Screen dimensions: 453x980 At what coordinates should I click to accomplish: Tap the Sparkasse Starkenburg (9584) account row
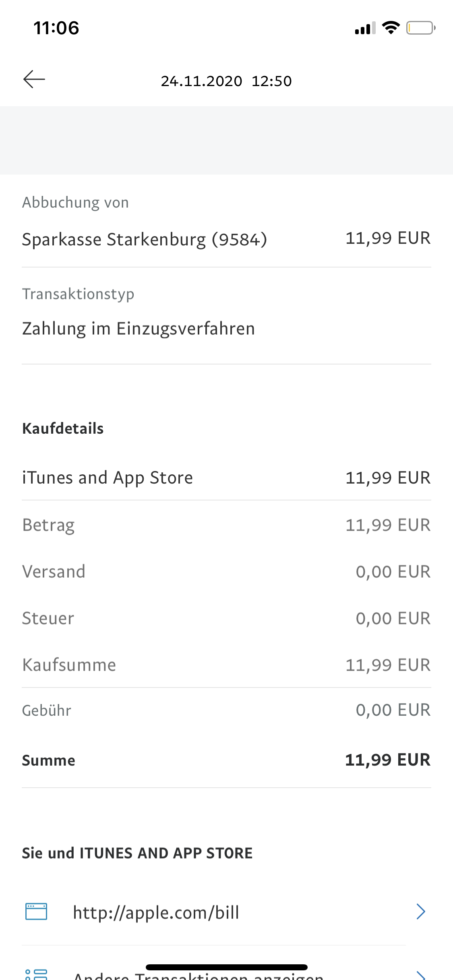click(145, 240)
